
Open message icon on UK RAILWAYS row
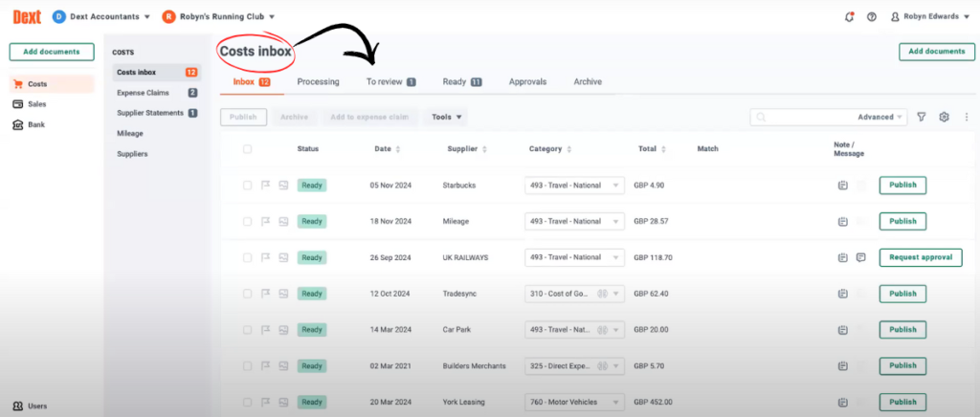point(861,257)
